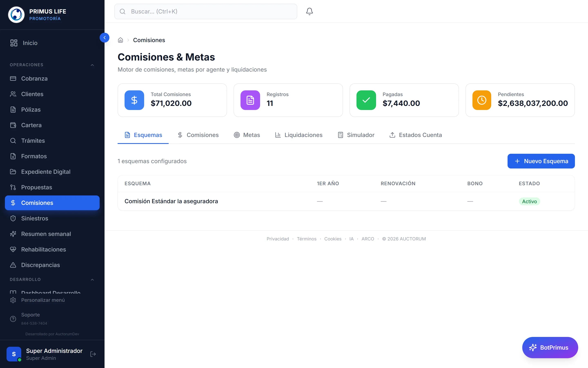Click '1 esquemas configurados' text
The height and width of the screenshot is (368, 588).
[152, 161]
